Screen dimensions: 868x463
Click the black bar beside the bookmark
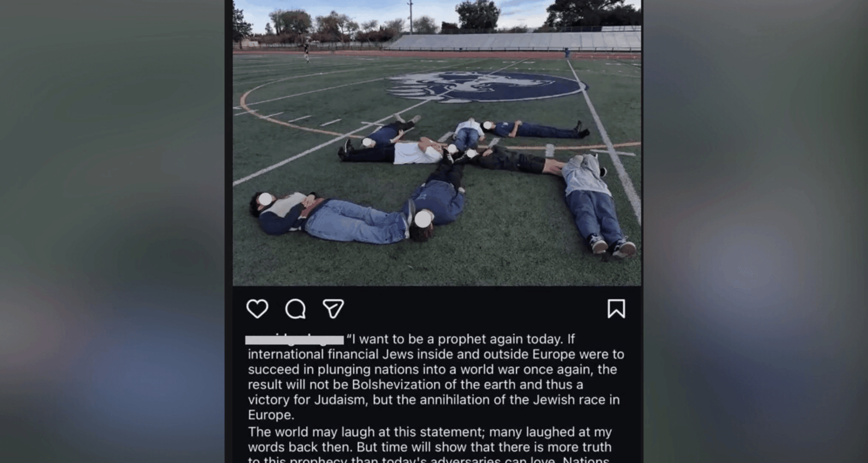[x=475, y=309]
